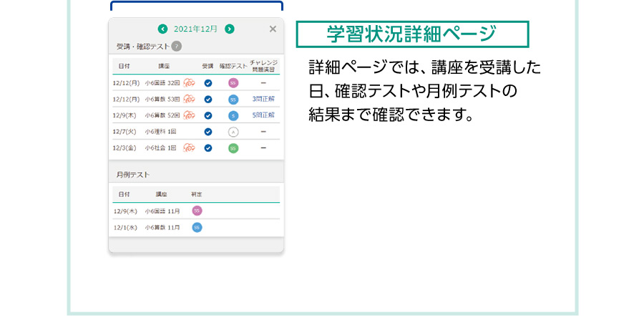Click the attendance checkmark for 小6社会 1回

click(x=208, y=148)
